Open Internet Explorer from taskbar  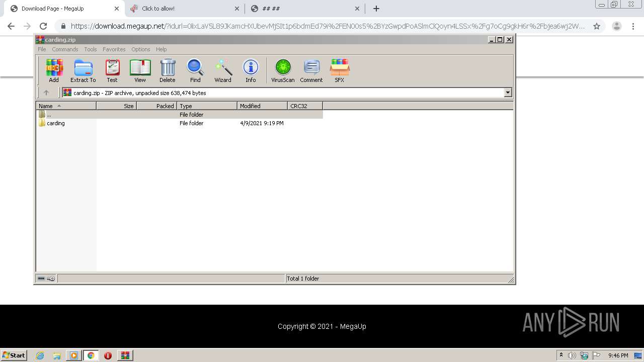40,355
